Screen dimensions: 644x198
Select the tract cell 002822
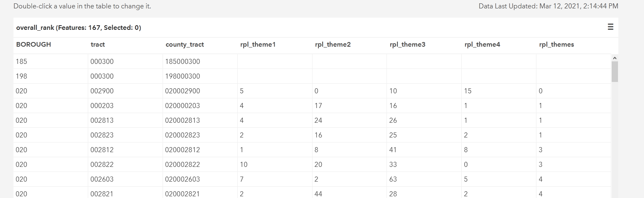coord(102,165)
